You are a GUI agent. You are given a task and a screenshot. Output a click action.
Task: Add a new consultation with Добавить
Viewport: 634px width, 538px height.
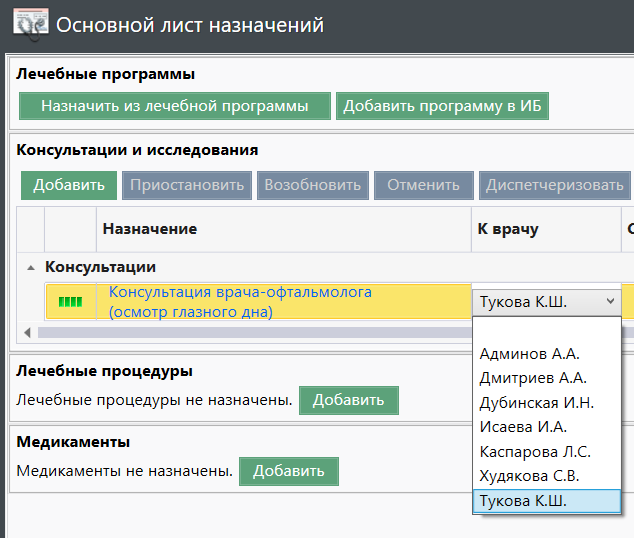pyautogui.click(x=68, y=185)
